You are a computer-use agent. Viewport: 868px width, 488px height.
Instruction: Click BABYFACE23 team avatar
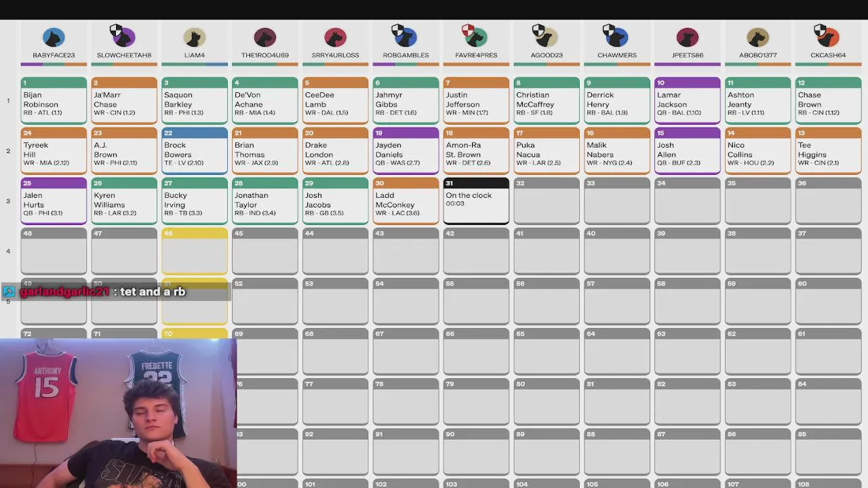point(54,38)
